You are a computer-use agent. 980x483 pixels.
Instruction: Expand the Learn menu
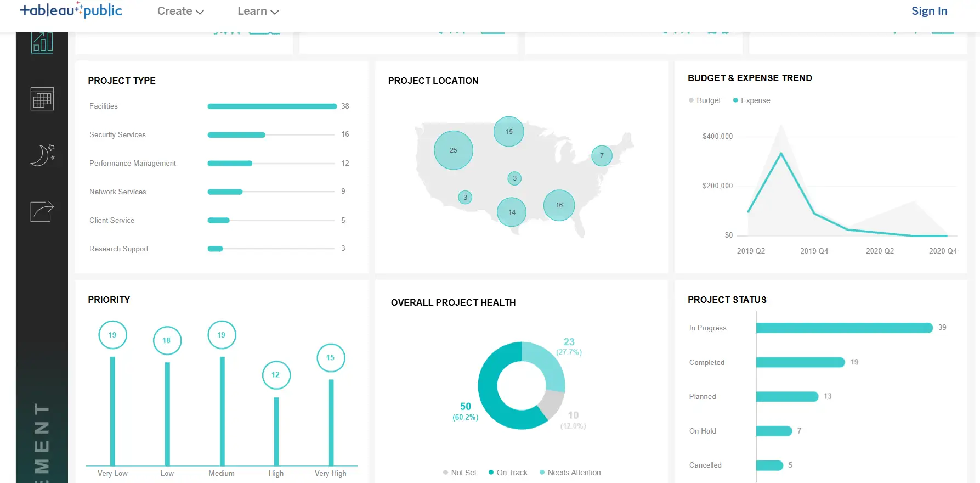pos(258,11)
